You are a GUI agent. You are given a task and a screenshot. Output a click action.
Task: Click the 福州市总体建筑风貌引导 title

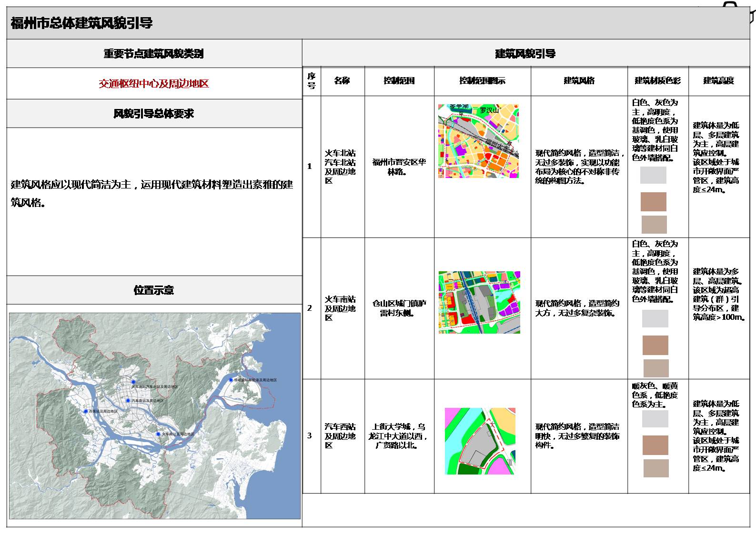(x=81, y=23)
